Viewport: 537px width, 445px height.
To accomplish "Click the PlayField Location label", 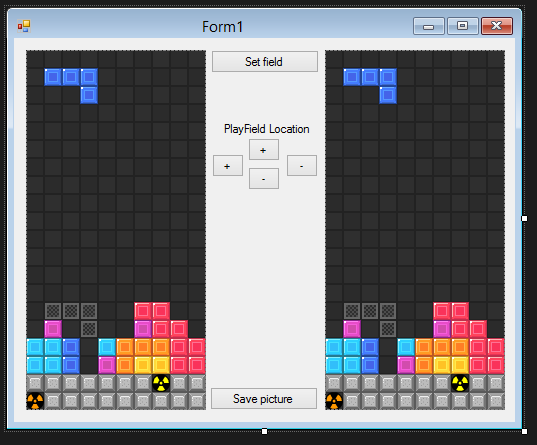I will coord(266,129).
